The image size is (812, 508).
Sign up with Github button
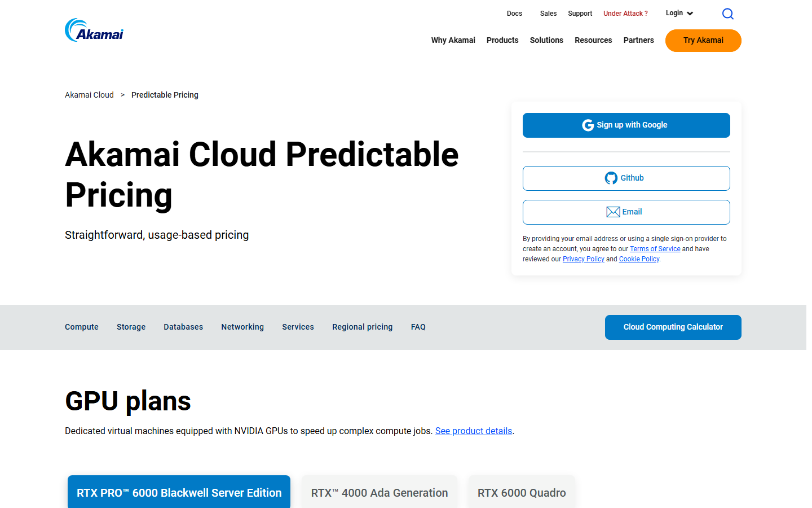626,178
